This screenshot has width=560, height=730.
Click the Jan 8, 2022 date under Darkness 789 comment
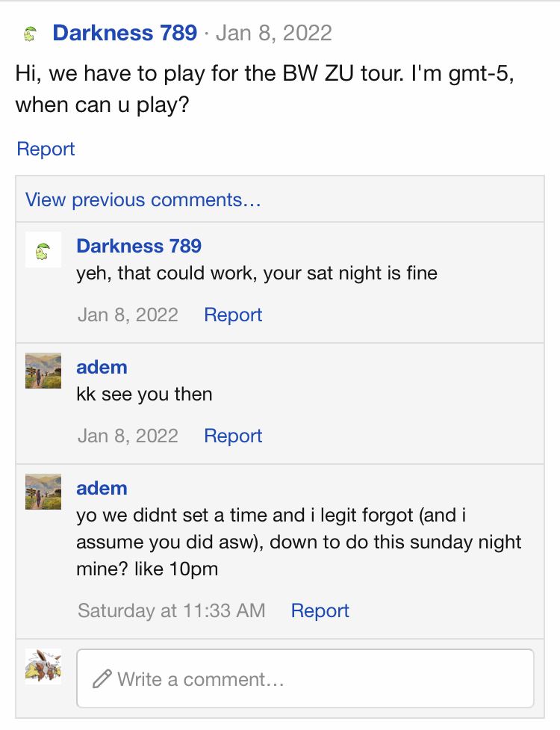(128, 315)
